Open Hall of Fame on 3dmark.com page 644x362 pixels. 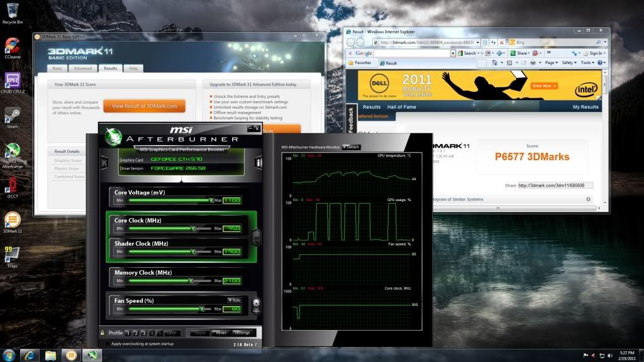tap(401, 107)
